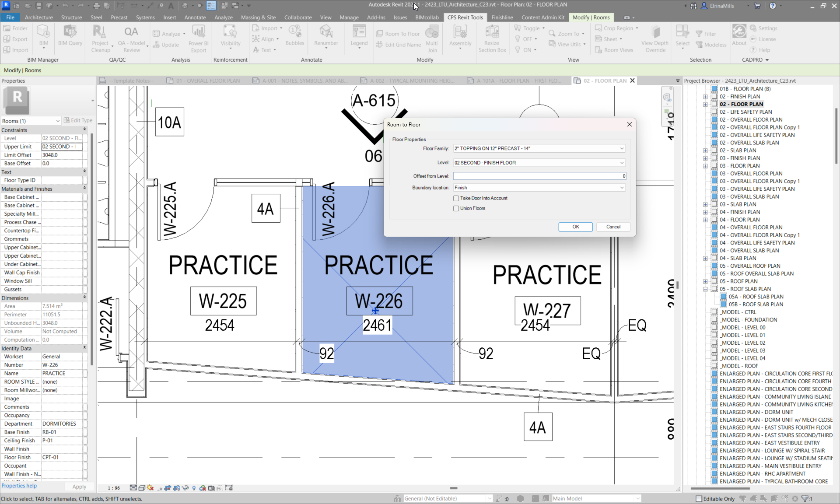
Task: Collapse the 05 - ROOF SLAB PLAN node
Action: coord(705,289)
